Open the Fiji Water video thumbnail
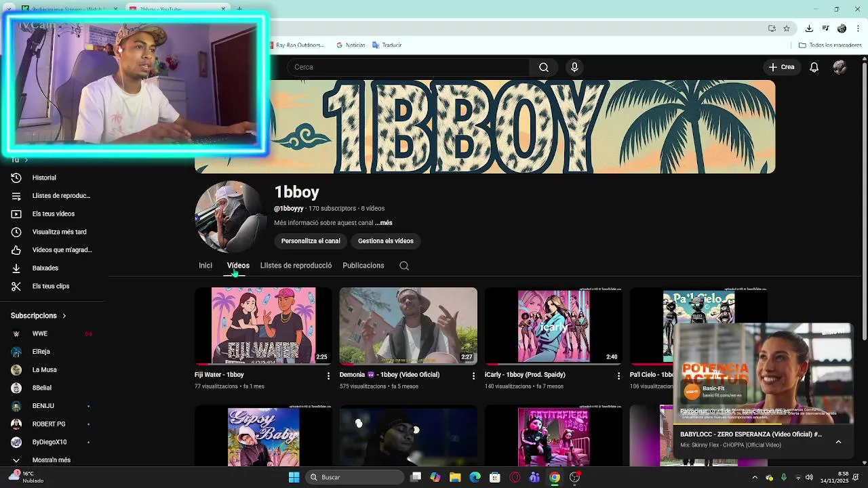868x488 pixels. click(263, 325)
